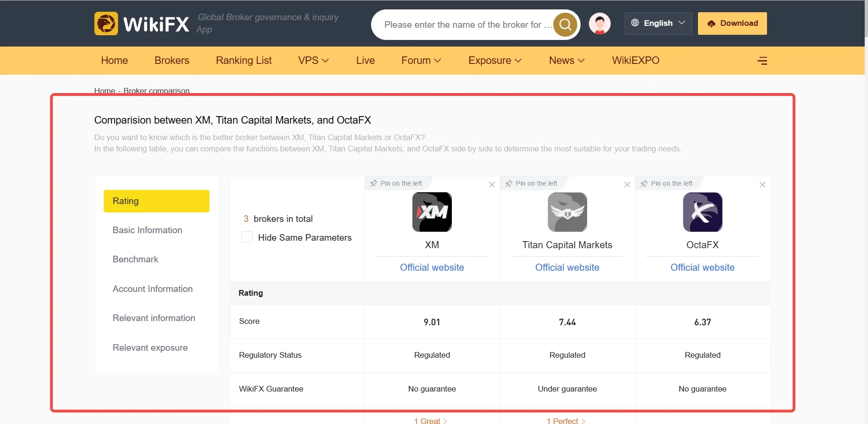Click the Under guarantee cell
The height and width of the screenshot is (424, 868).
click(567, 389)
